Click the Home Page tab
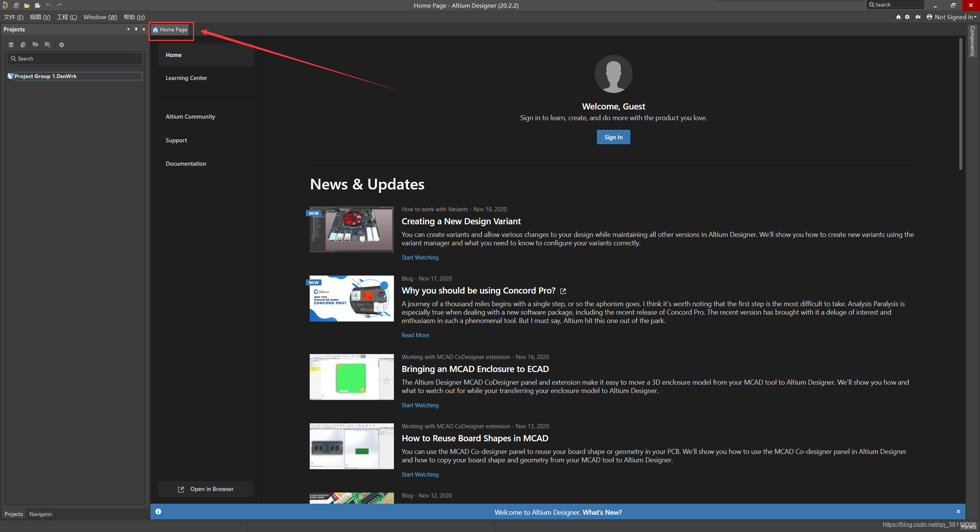 (x=170, y=29)
